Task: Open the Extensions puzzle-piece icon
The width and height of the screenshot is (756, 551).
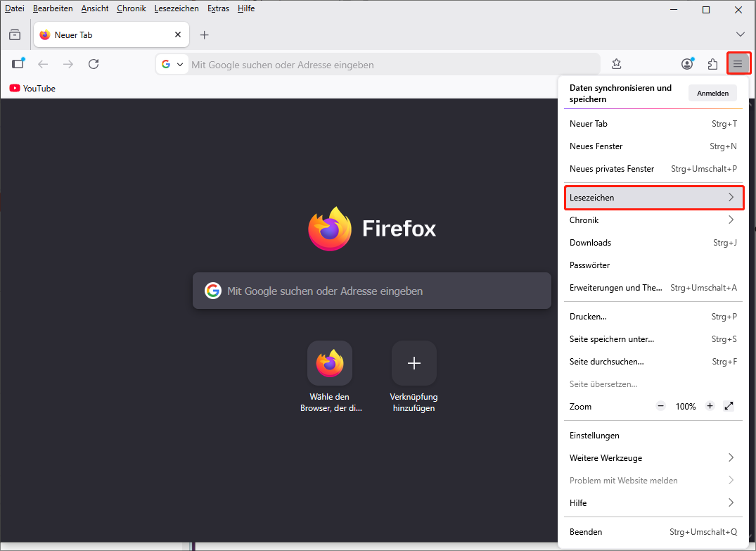Action: [x=712, y=64]
